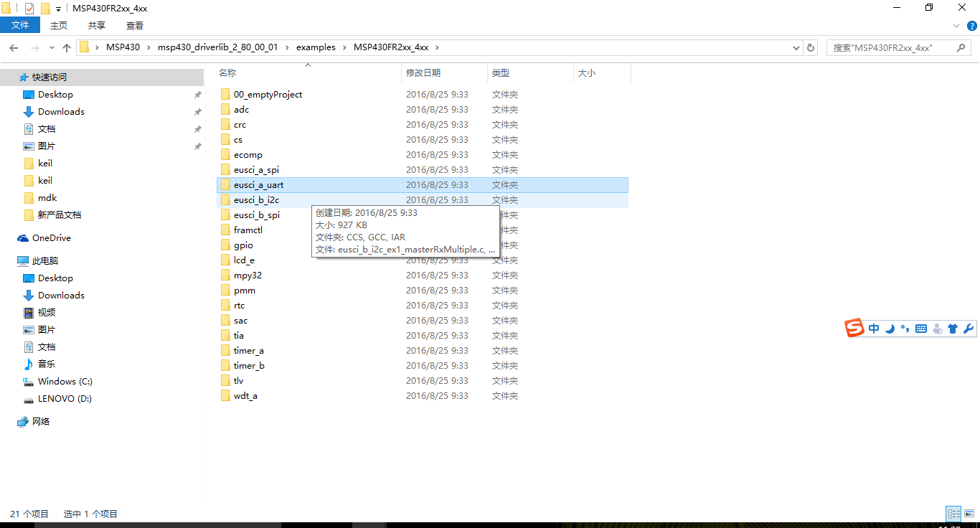Open recent locations dropdown arrow
This screenshot has height=528, width=980.
point(52,47)
